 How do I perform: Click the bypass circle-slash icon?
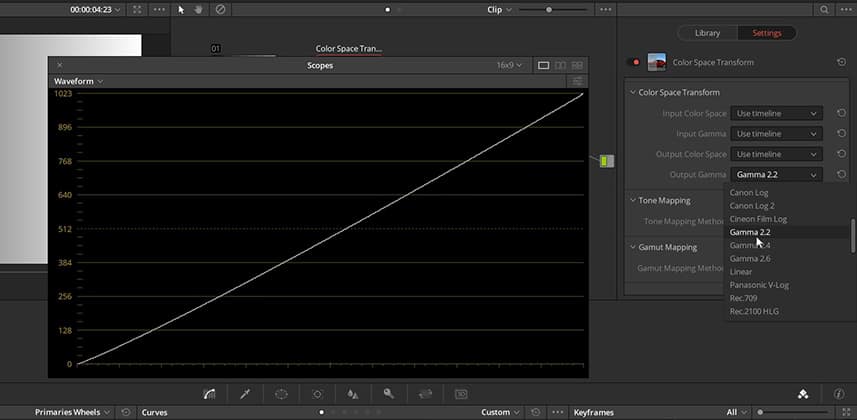click(x=220, y=10)
